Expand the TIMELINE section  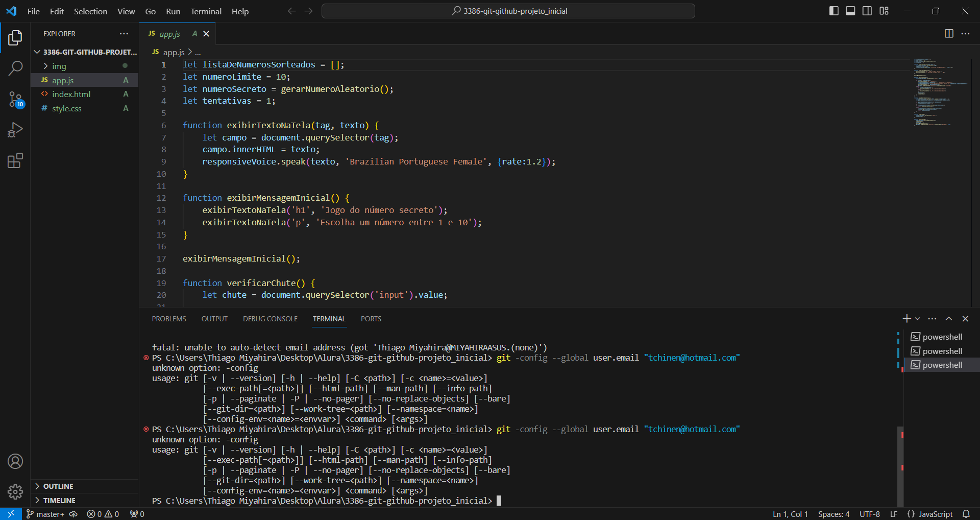85,501
